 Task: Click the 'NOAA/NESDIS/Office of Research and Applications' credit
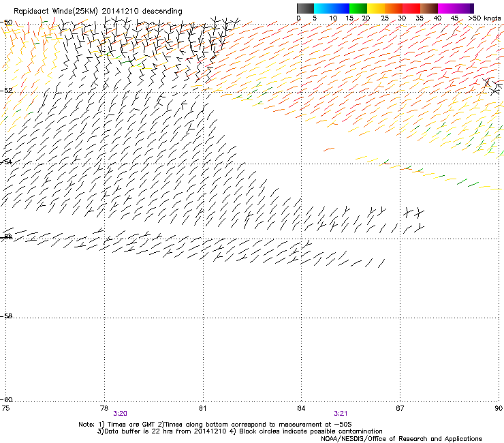click(401, 439)
